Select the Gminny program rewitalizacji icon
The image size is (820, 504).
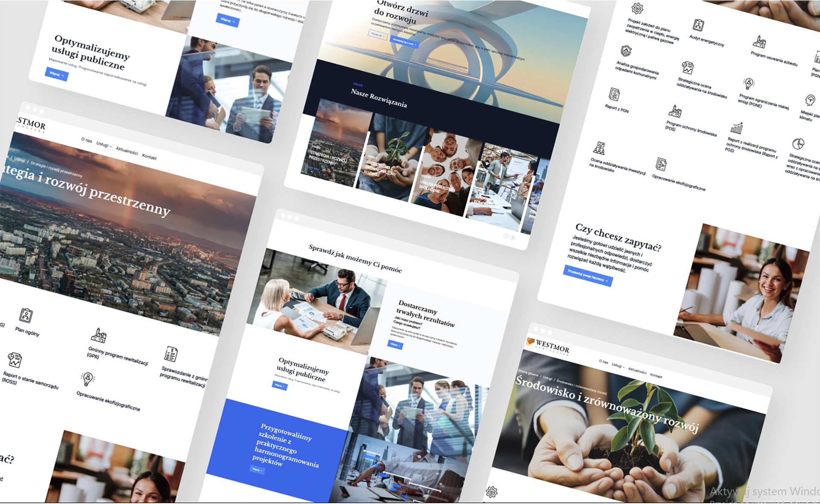click(x=98, y=335)
